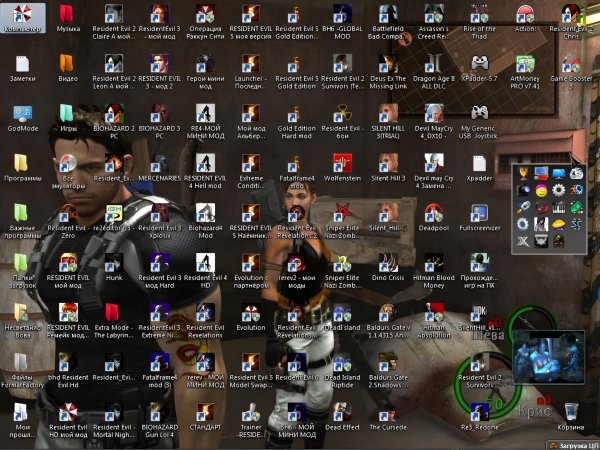600x450 pixels.
Task: Launch Hitman Blood Money shortcut
Action: click(x=434, y=271)
